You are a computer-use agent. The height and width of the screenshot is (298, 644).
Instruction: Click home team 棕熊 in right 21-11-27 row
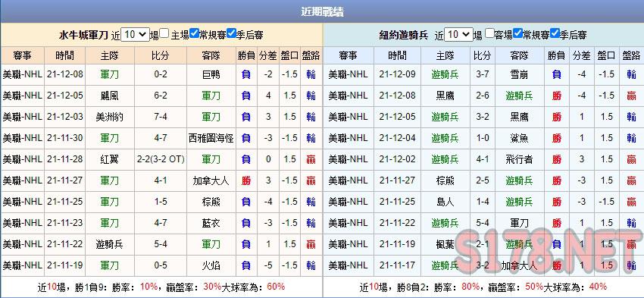[445, 181]
